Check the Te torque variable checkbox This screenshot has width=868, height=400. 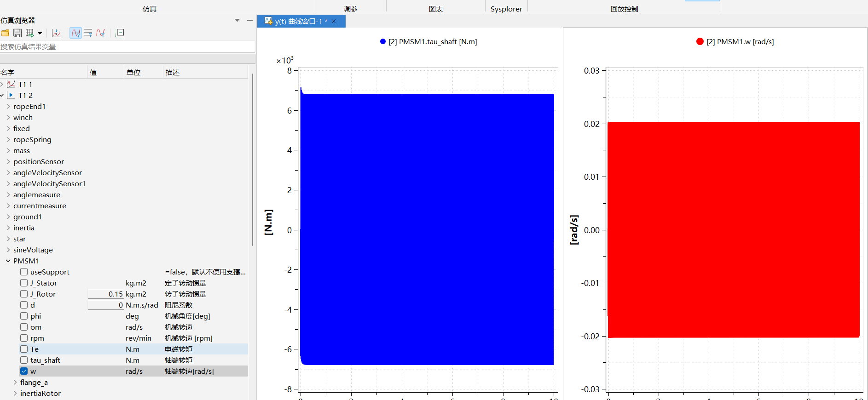coord(24,349)
